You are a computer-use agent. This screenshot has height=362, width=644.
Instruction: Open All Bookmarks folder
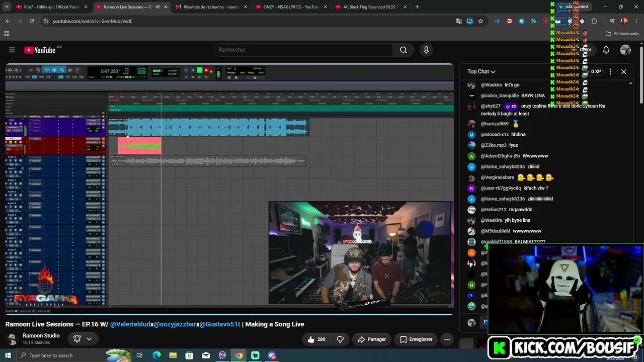tap(622, 34)
